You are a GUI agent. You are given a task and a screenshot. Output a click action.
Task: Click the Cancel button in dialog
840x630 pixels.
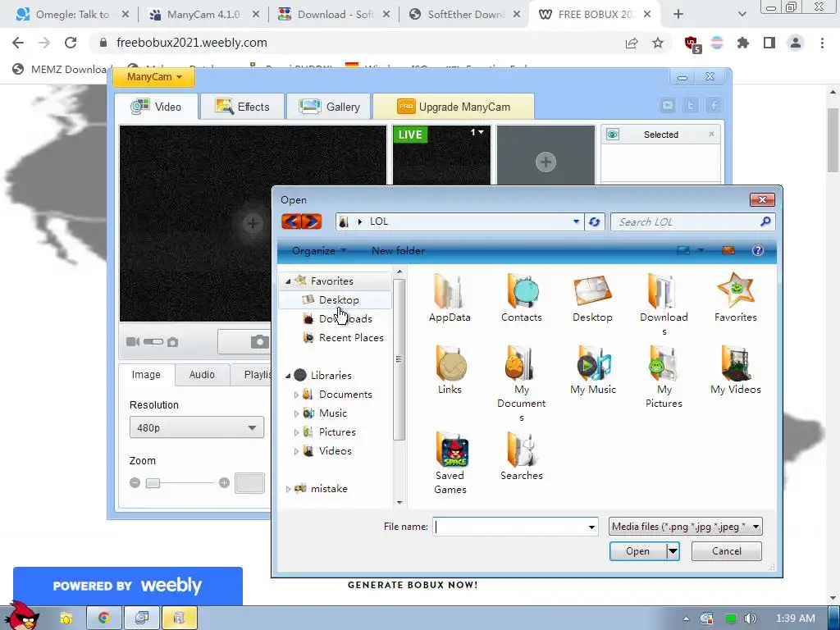[727, 550]
